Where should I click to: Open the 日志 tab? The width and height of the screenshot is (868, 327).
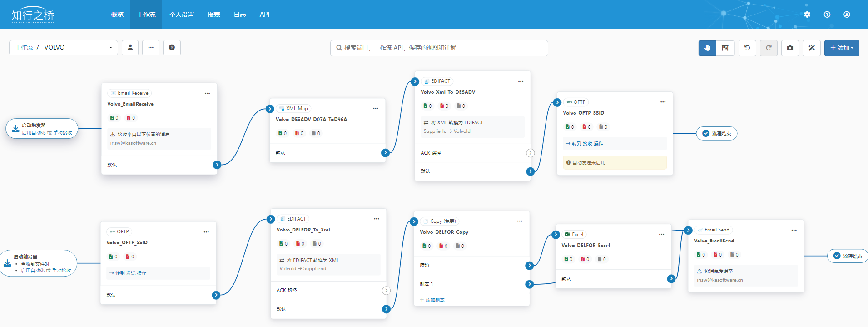[x=240, y=15]
